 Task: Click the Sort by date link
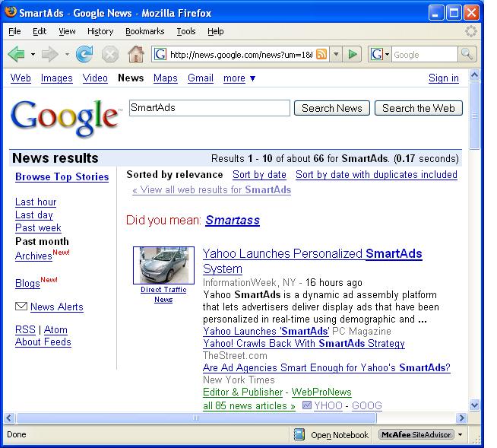point(259,175)
